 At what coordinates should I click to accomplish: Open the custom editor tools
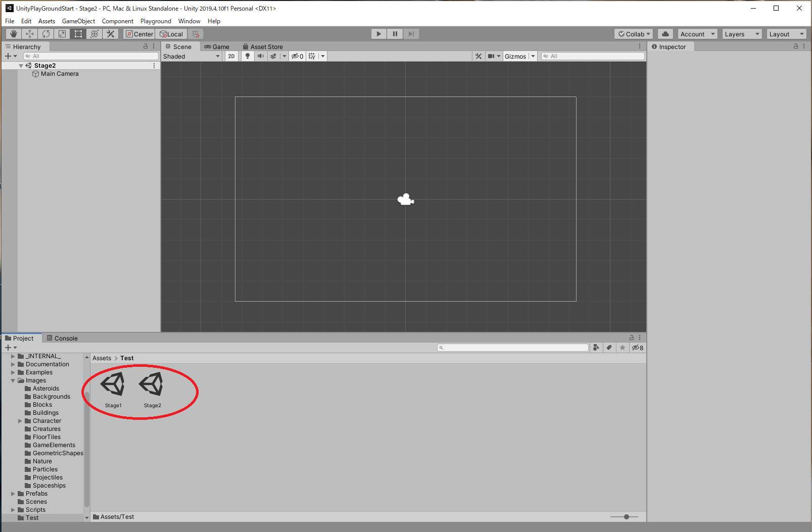[111, 34]
